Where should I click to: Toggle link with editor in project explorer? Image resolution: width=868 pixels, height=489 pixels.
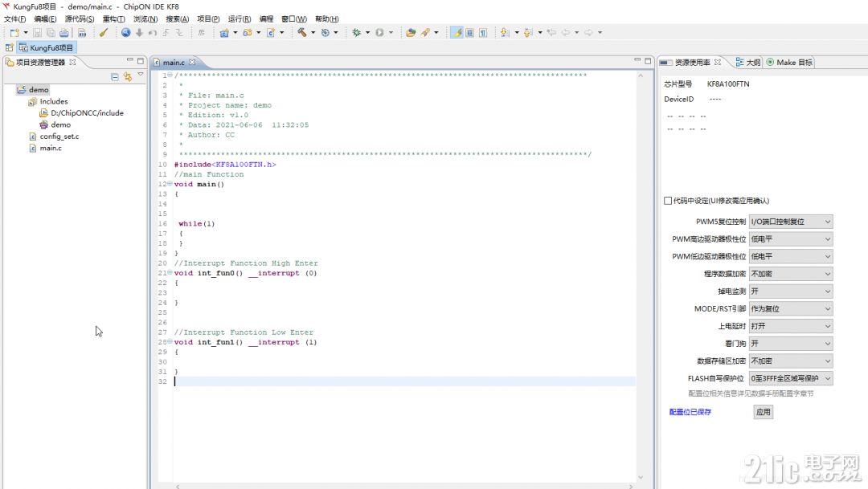(128, 77)
